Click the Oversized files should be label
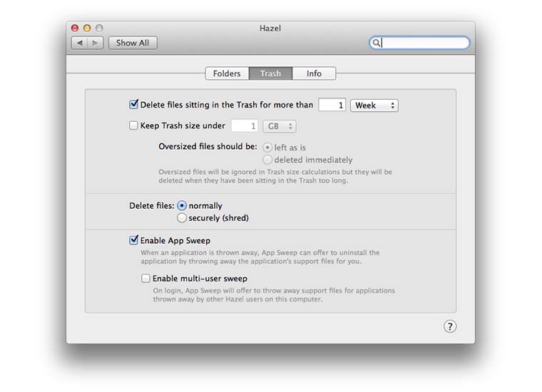542x392 pixels. (208, 146)
